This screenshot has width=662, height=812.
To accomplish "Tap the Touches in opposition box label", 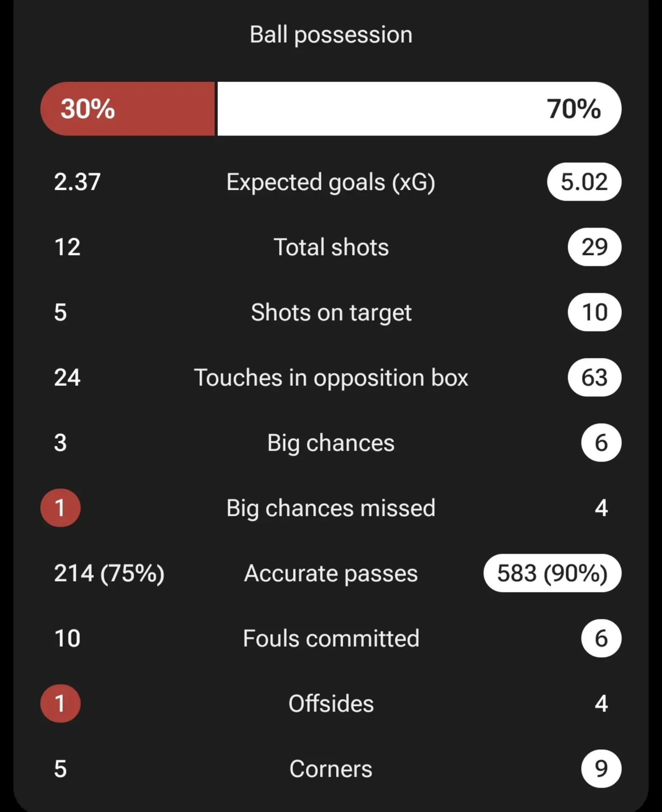I will 331,378.
